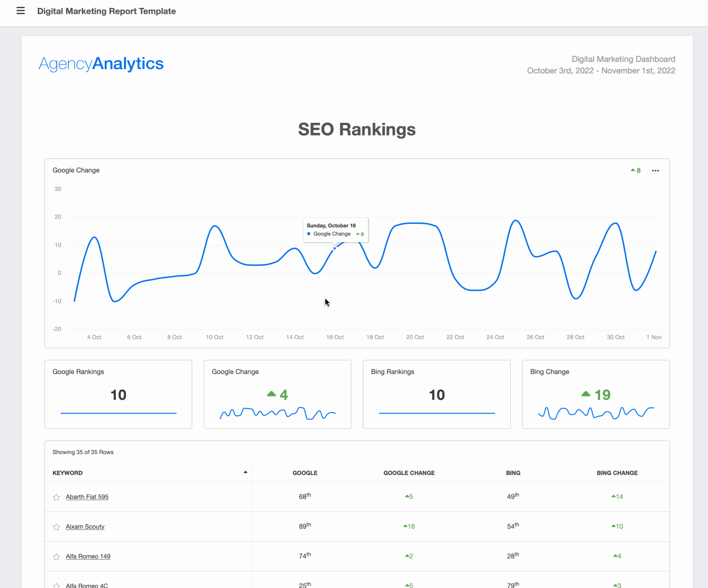The width and height of the screenshot is (708, 588).
Task: Select the Bing Rankings stat card
Action: tap(436, 394)
